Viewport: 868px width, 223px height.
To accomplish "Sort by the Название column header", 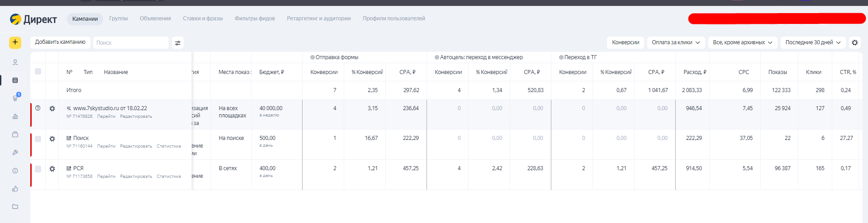I will 116,72.
